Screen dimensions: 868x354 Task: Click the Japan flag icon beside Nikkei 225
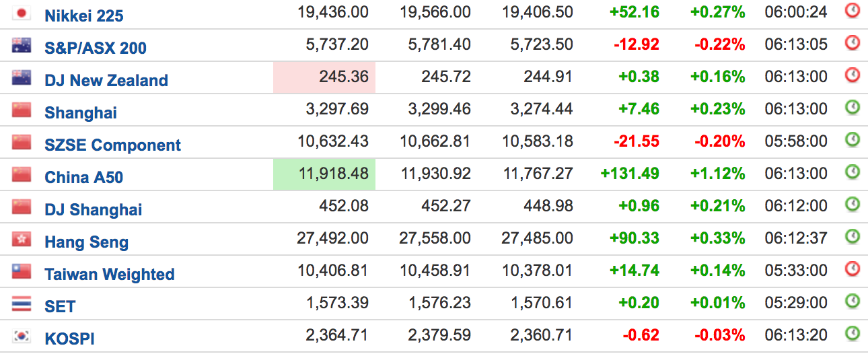(22, 13)
